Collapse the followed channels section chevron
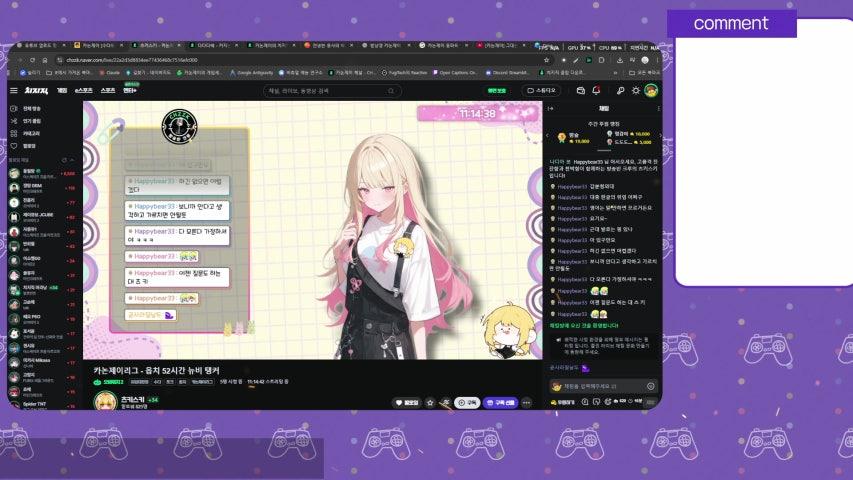 [72, 160]
